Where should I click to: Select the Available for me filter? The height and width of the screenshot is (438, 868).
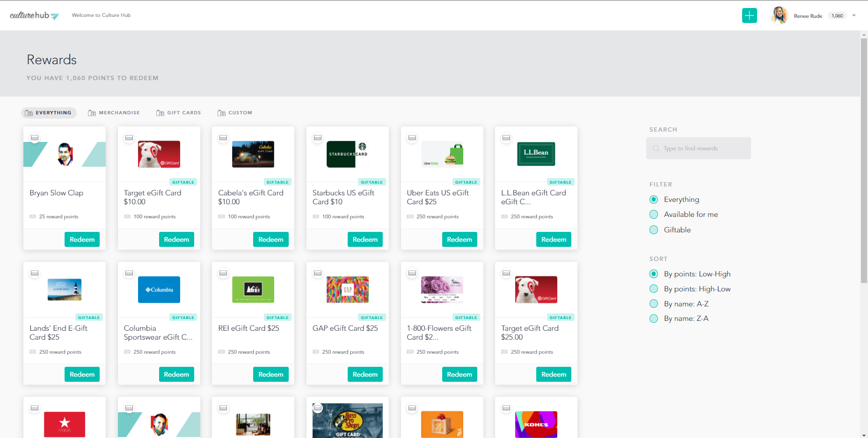click(x=684, y=215)
